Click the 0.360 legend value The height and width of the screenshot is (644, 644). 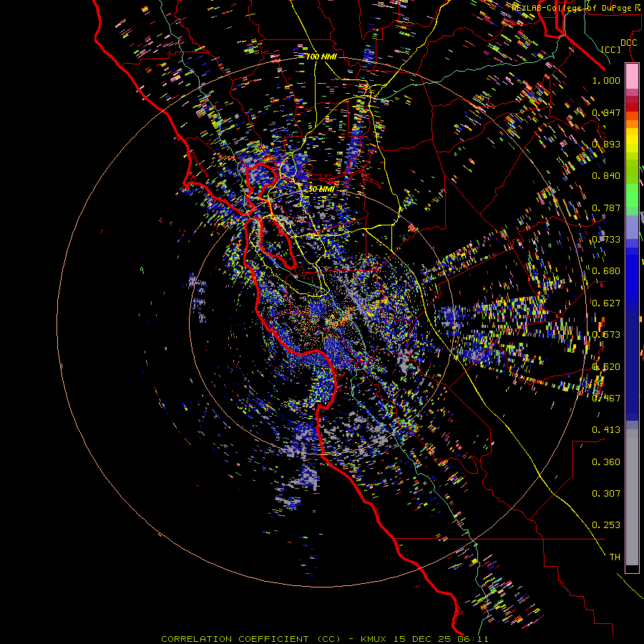[x=606, y=462]
